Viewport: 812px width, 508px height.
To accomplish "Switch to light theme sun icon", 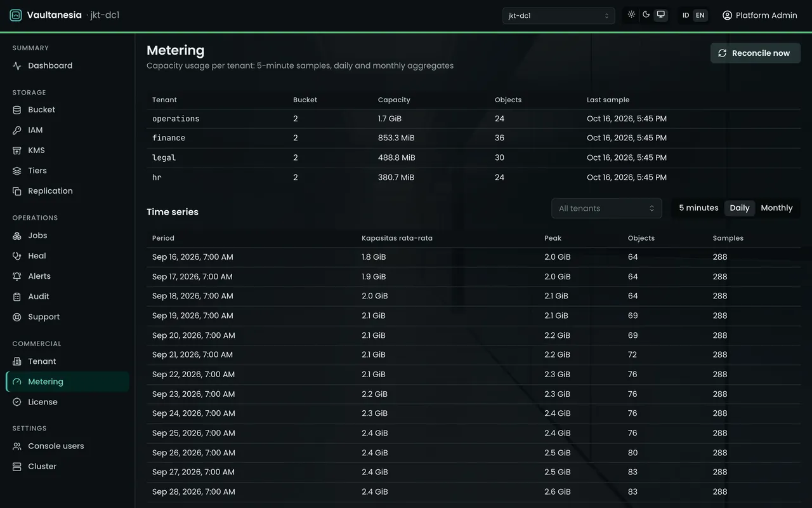I will pos(631,15).
